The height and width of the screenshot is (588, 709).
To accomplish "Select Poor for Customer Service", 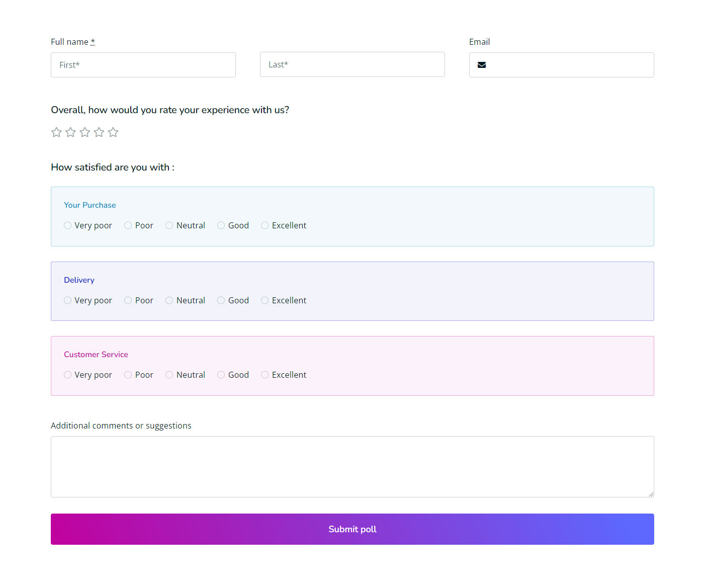I will 128,375.
